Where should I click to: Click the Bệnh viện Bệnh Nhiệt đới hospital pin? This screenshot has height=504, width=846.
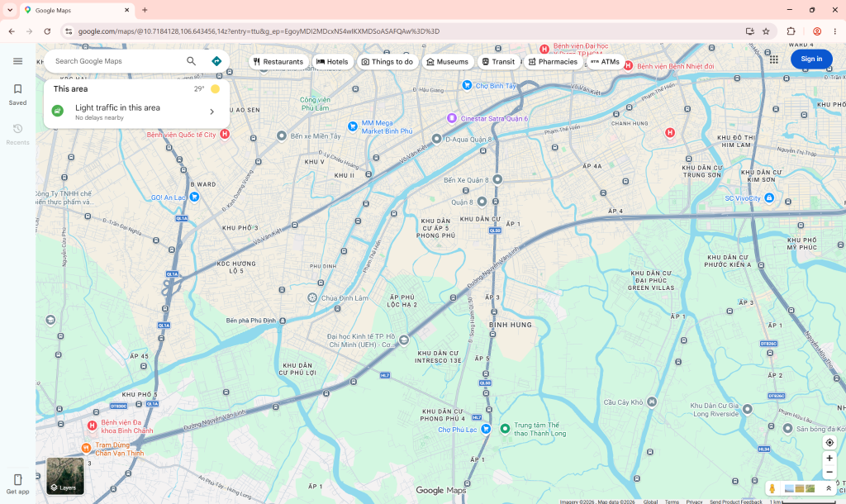628,65
